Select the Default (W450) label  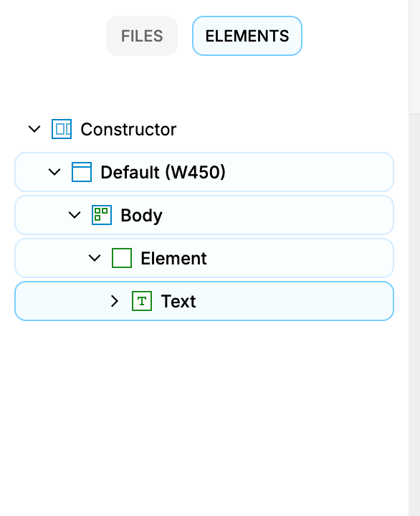coord(163,172)
